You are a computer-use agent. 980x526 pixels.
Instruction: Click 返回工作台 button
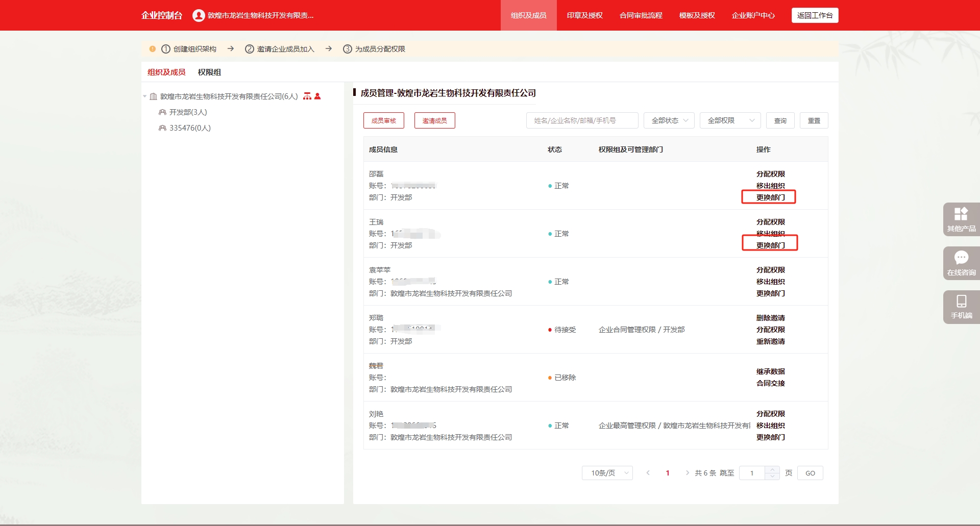[x=815, y=15]
